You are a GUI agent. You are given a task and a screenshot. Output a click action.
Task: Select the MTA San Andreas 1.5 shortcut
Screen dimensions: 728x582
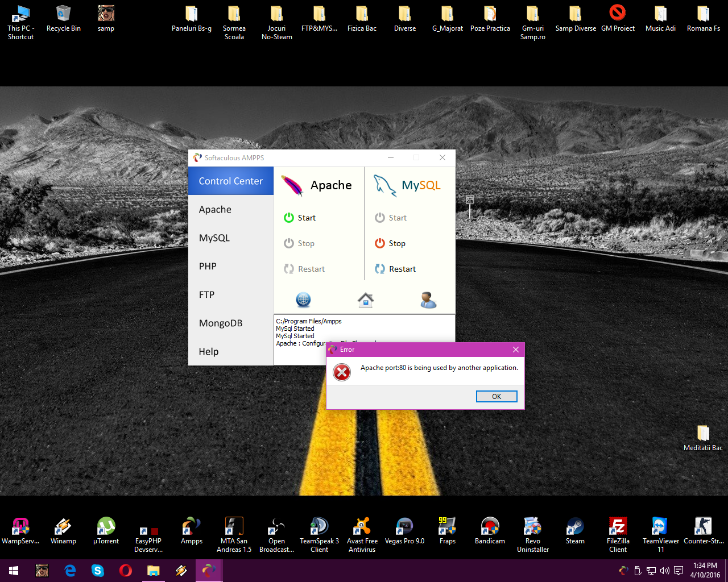(234, 535)
